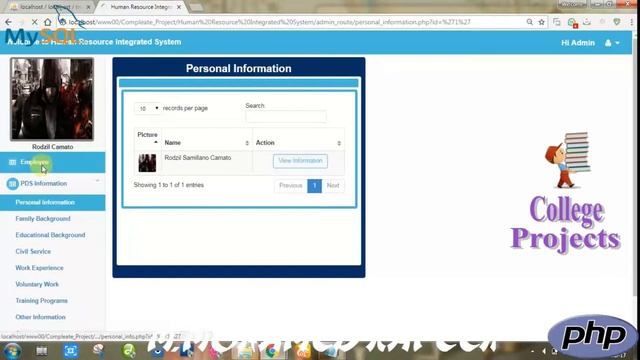Go back with the browser back arrow
The image size is (640, 360).
click(9, 22)
